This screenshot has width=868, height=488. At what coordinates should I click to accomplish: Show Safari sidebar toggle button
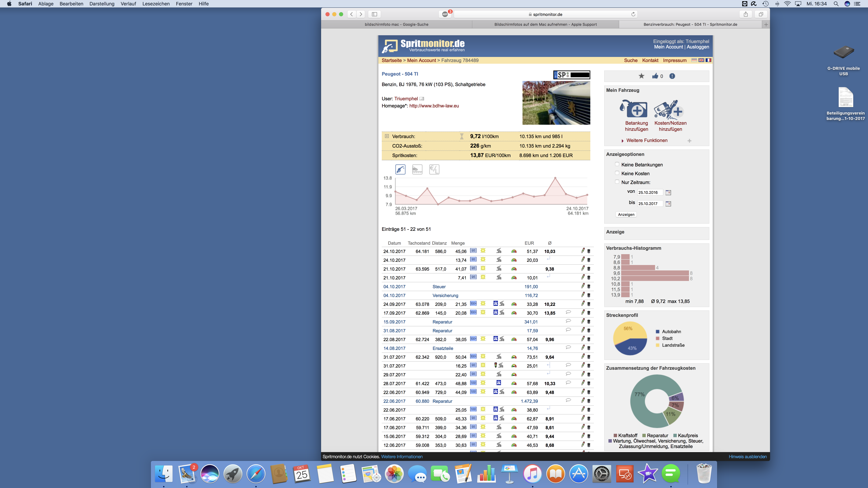point(374,14)
